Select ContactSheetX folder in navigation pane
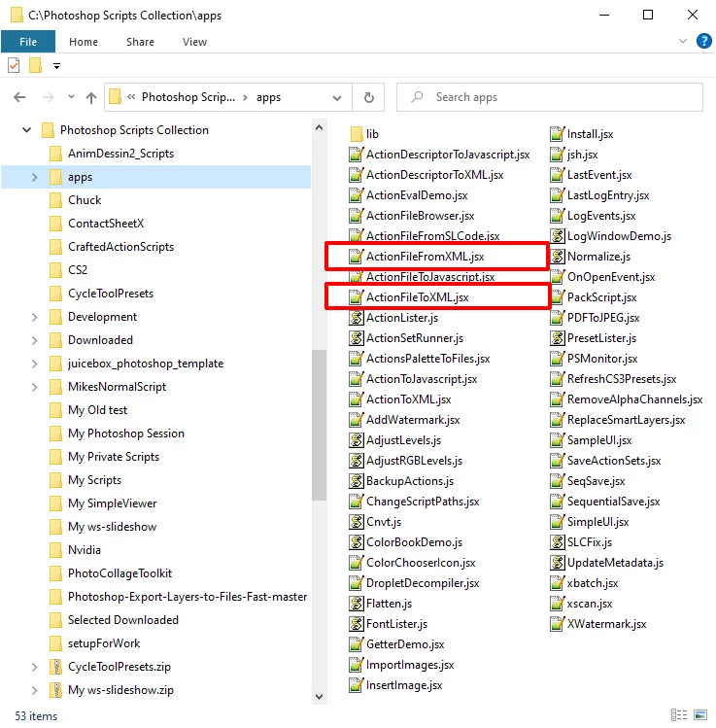 [x=106, y=224]
